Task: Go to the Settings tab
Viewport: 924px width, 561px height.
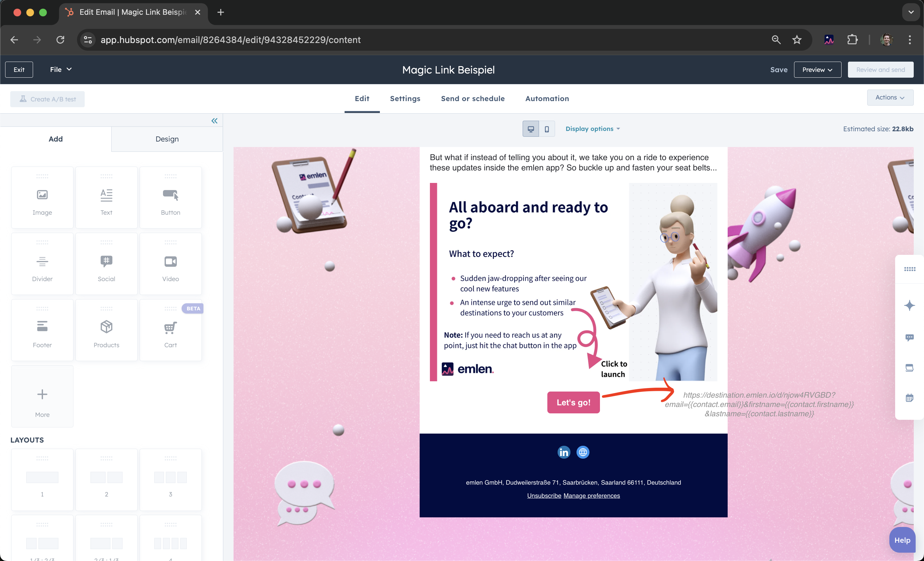Action: (x=405, y=99)
